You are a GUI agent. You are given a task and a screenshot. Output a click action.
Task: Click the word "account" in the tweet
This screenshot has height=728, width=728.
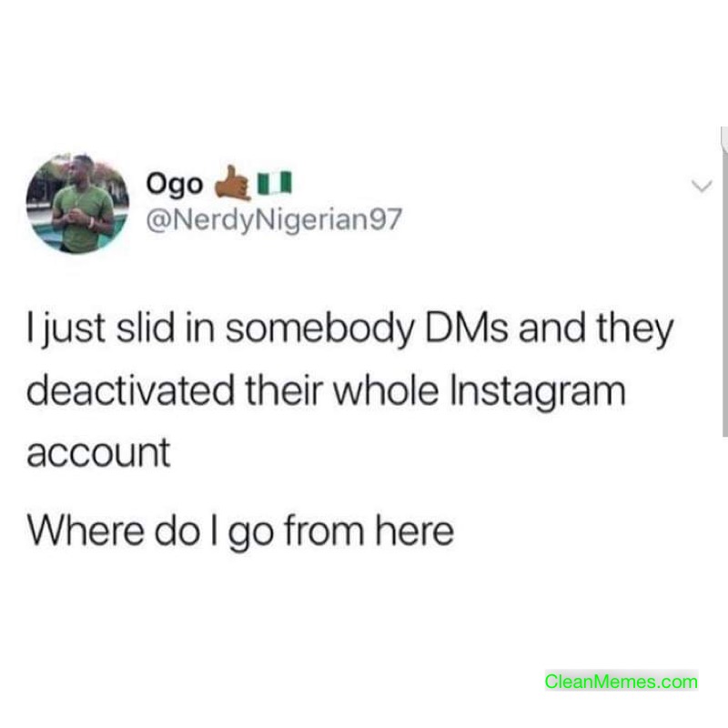point(98,452)
